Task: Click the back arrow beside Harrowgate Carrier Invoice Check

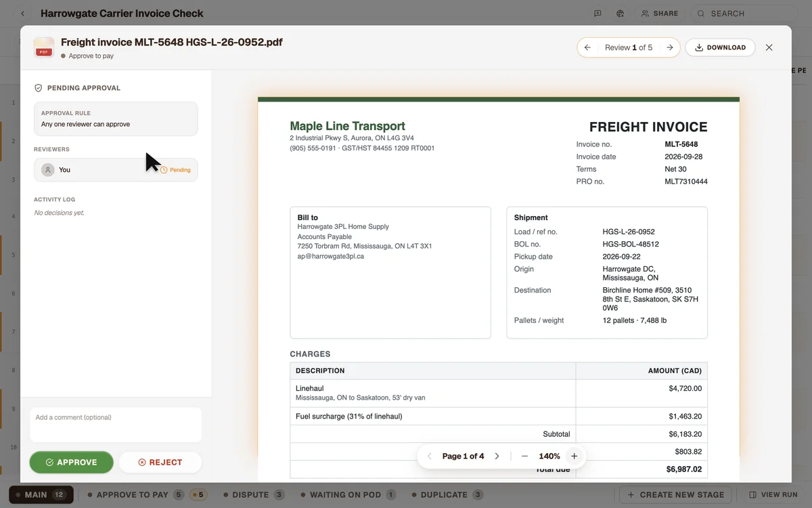Action: (23, 14)
